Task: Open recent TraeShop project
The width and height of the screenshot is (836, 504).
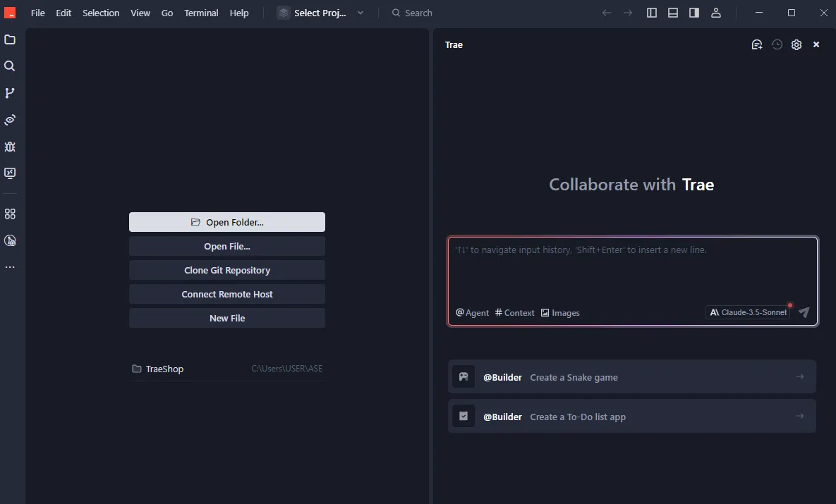Action: click(x=227, y=369)
